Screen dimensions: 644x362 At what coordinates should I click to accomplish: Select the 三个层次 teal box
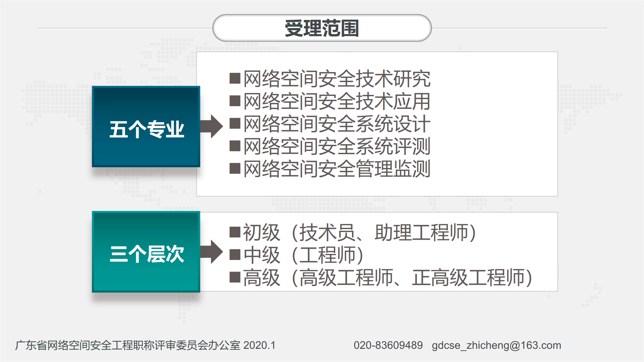[x=146, y=252]
